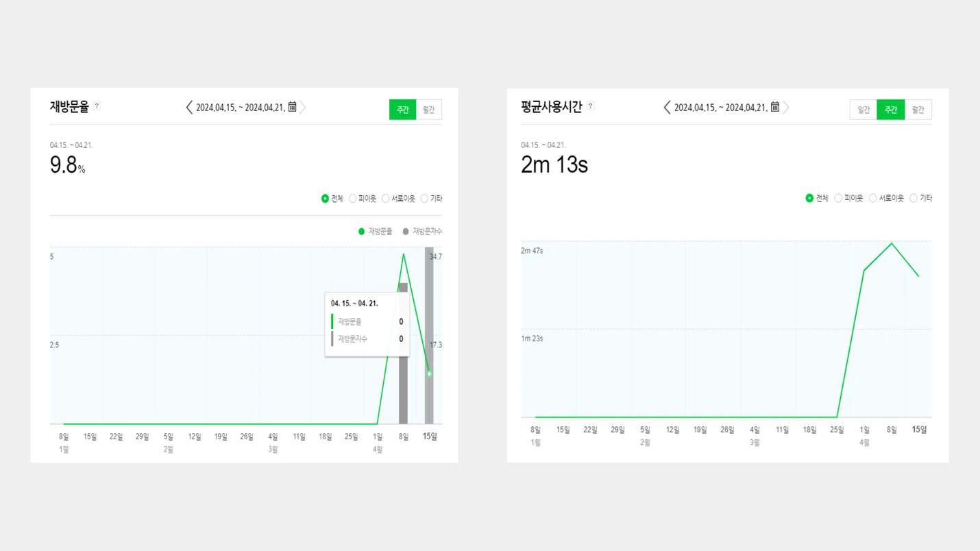Click 1m 23s axis label
The height and width of the screenshot is (551, 980).
point(532,339)
